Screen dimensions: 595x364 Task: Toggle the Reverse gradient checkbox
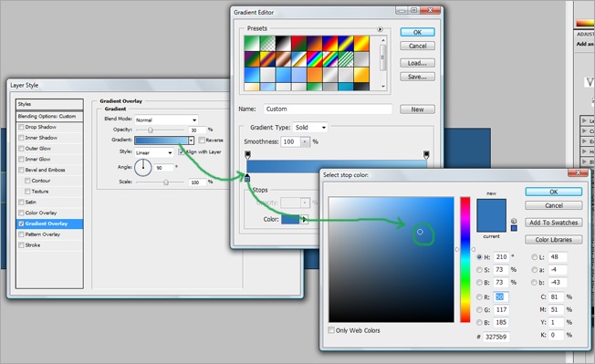pyautogui.click(x=202, y=140)
